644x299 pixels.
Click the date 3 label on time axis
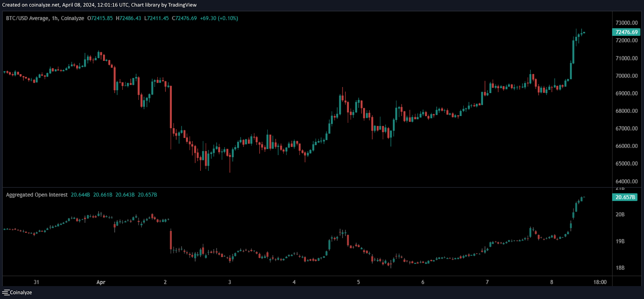tap(230, 282)
